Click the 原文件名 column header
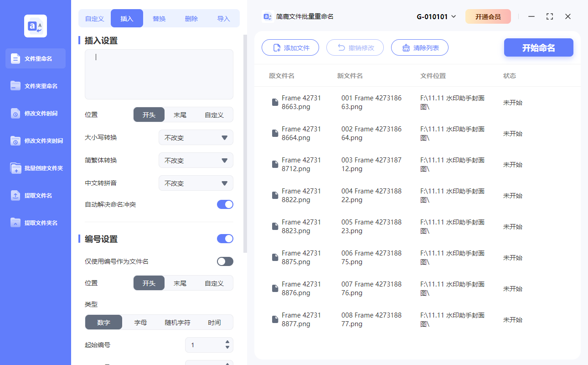588x365 pixels. 282,76
